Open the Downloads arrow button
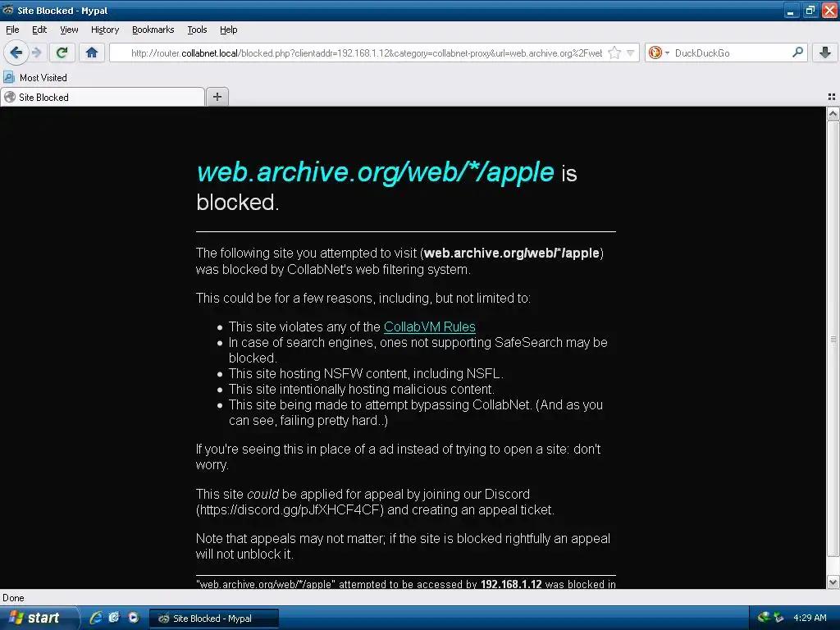Screen dimensions: 840x630 [x=825, y=52]
